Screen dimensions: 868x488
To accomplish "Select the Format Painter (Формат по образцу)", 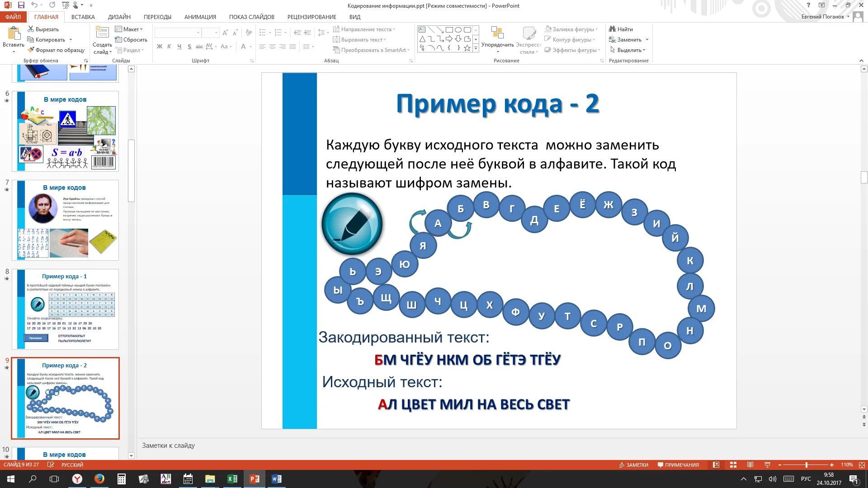I will click(x=56, y=50).
